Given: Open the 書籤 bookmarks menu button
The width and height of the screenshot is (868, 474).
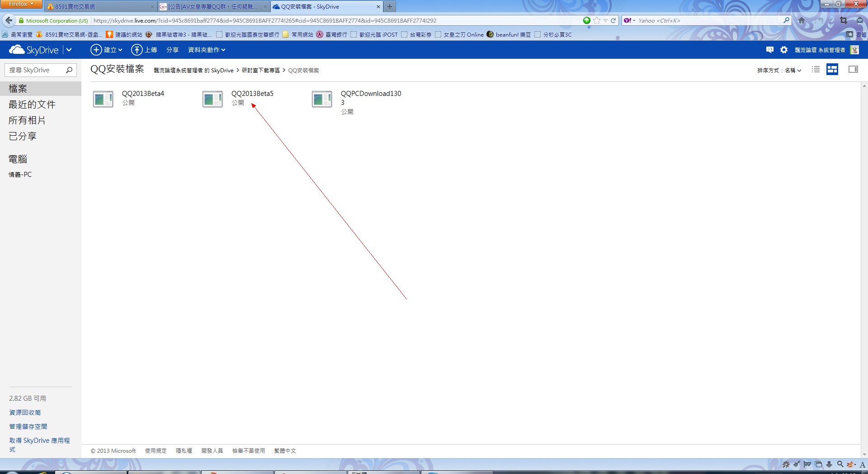Looking at the screenshot, I should point(856,34).
